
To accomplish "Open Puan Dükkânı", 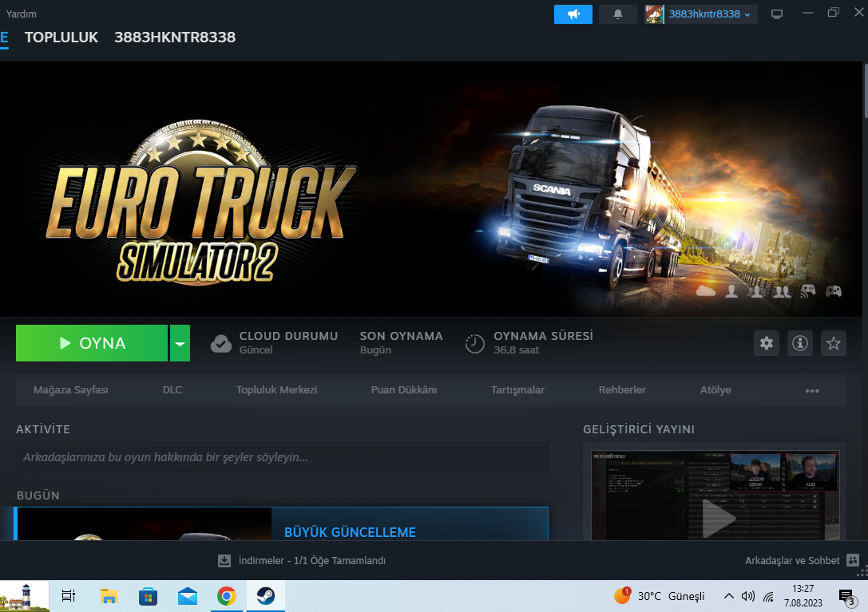I will point(404,389).
